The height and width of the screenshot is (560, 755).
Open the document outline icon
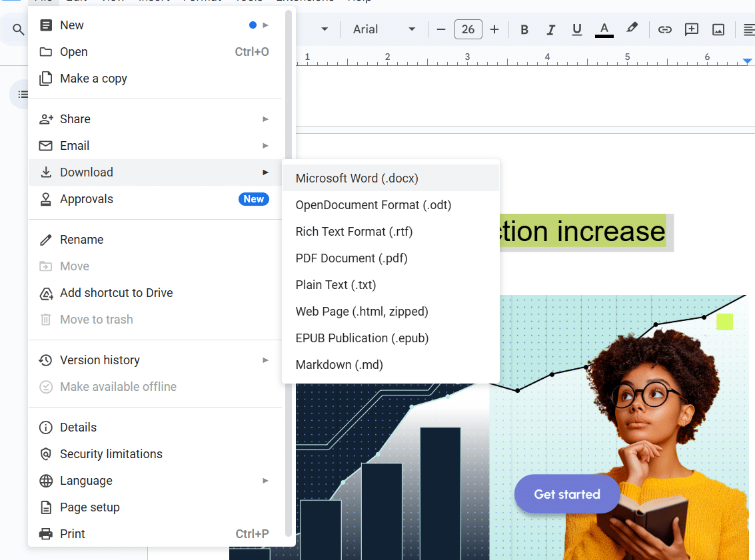23,95
